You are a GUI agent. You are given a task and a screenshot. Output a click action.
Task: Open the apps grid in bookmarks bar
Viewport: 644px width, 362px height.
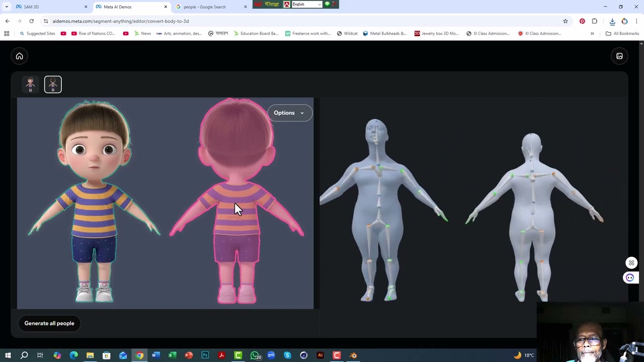click(x=7, y=33)
